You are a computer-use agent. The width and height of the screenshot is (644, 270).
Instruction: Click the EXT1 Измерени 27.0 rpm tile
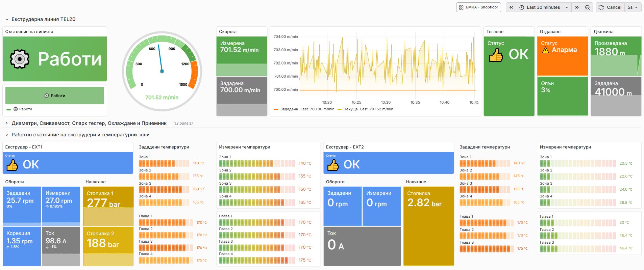click(x=61, y=206)
